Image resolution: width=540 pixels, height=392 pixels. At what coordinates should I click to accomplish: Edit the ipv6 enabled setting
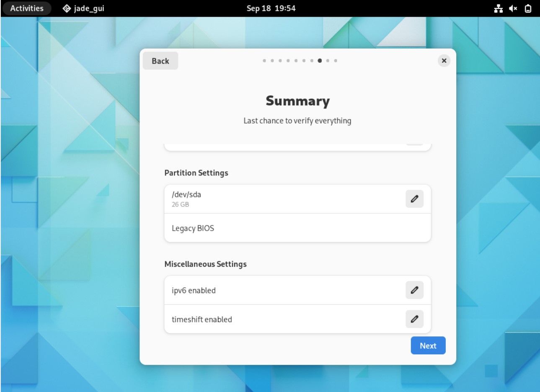coord(414,290)
